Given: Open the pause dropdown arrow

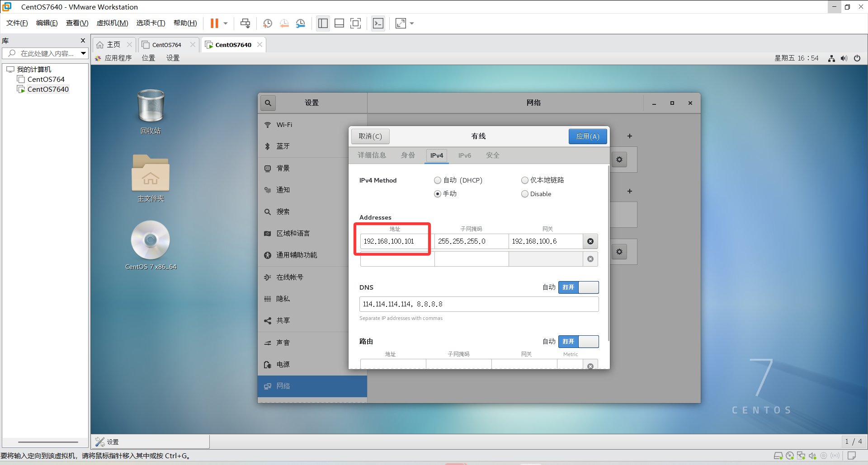Looking at the screenshot, I should [x=226, y=23].
